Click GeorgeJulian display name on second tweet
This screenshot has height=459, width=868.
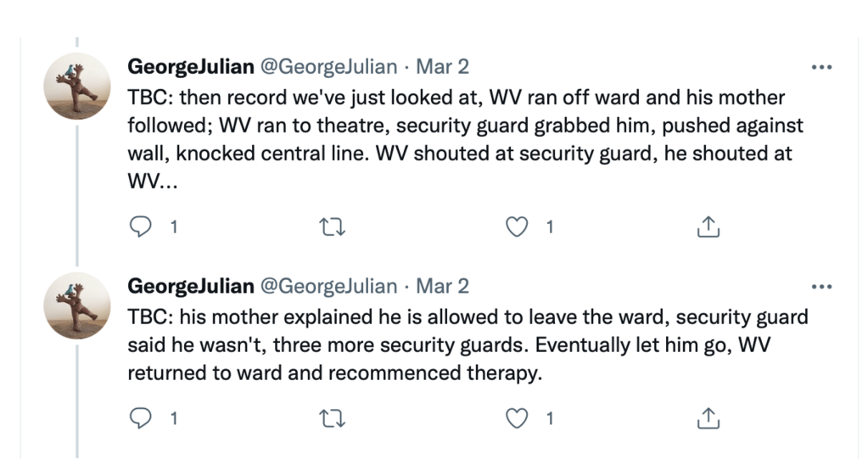click(189, 286)
